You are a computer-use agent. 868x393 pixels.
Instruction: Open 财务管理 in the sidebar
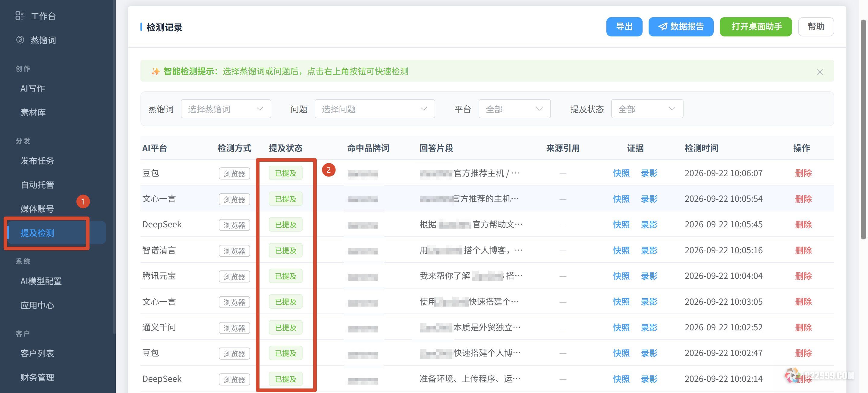click(37, 377)
